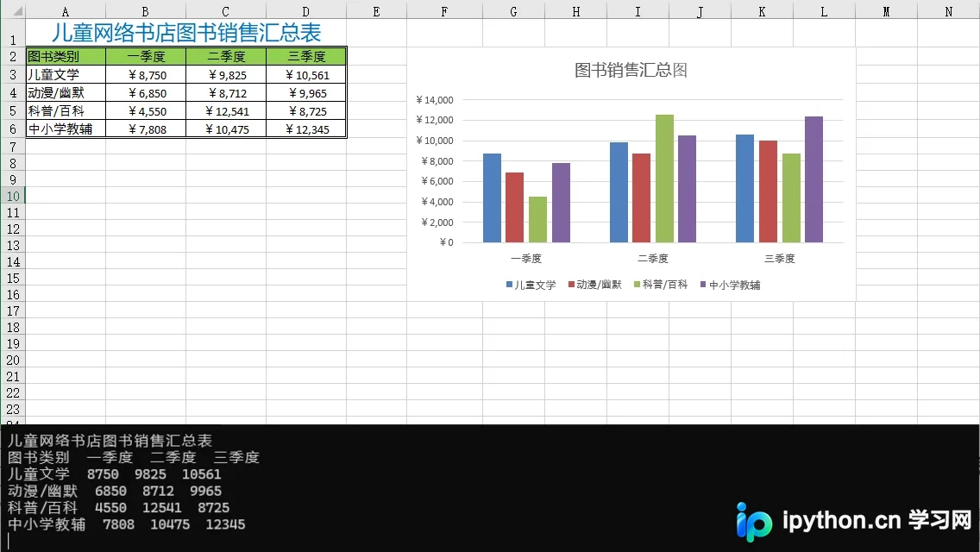Click the 三季度 axis label in chart
The width and height of the screenshot is (980, 552).
point(779,258)
